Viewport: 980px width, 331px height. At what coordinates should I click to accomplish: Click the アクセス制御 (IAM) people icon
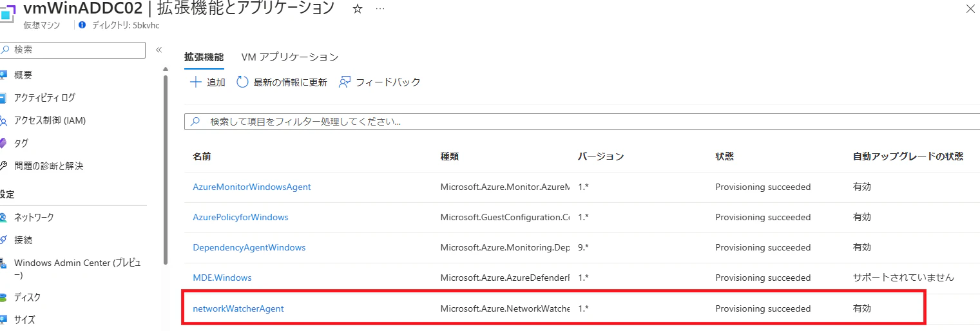click(3, 120)
